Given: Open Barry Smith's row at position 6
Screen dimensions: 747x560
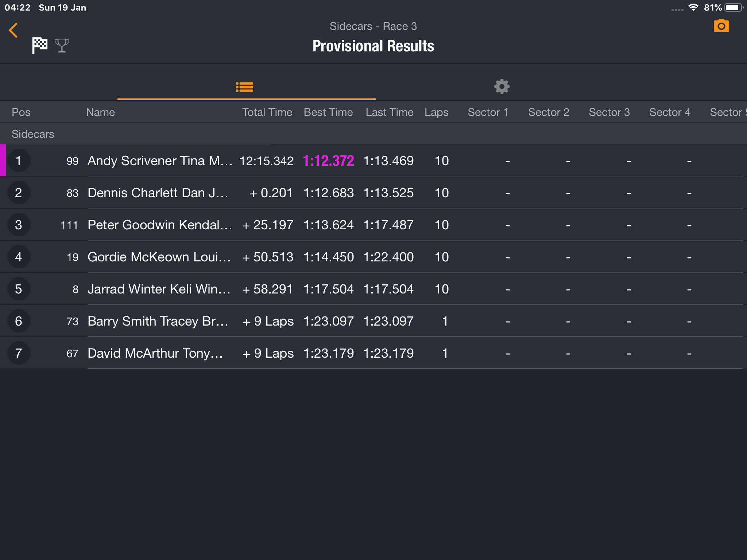Looking at the screenshot, I should [373, 321].
